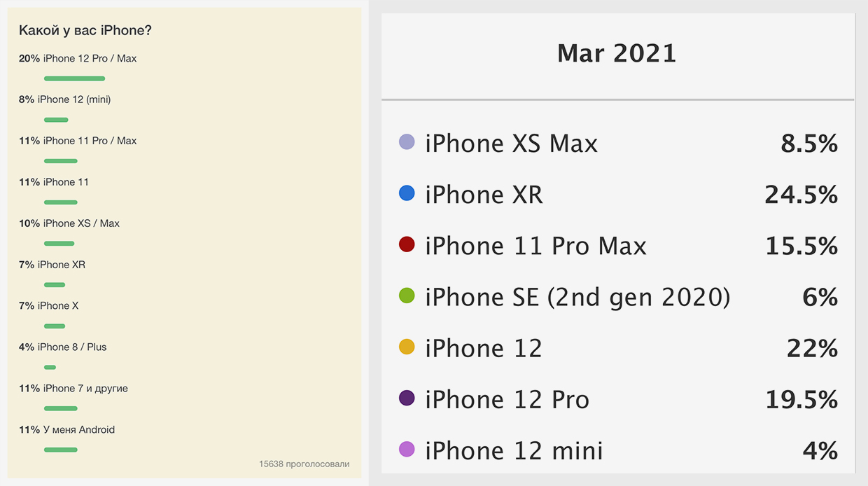Click the green bar under iPhone X
This screenshot has height=486, width=868.
[x=55, y=326]
